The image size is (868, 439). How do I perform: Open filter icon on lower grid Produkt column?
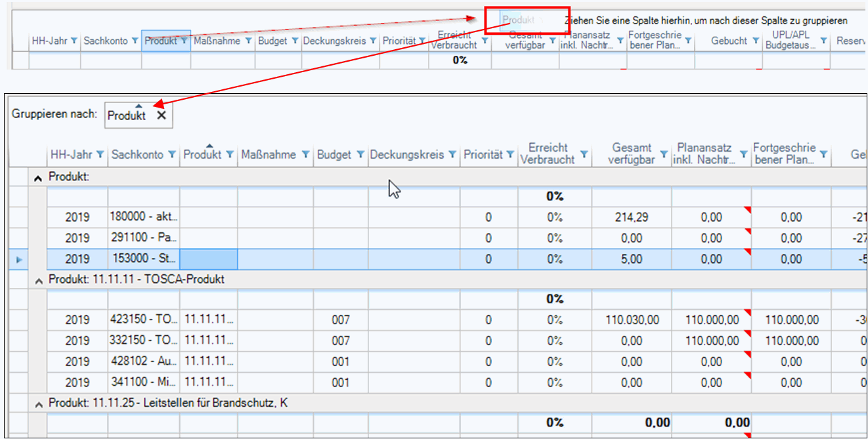[230, 155]
